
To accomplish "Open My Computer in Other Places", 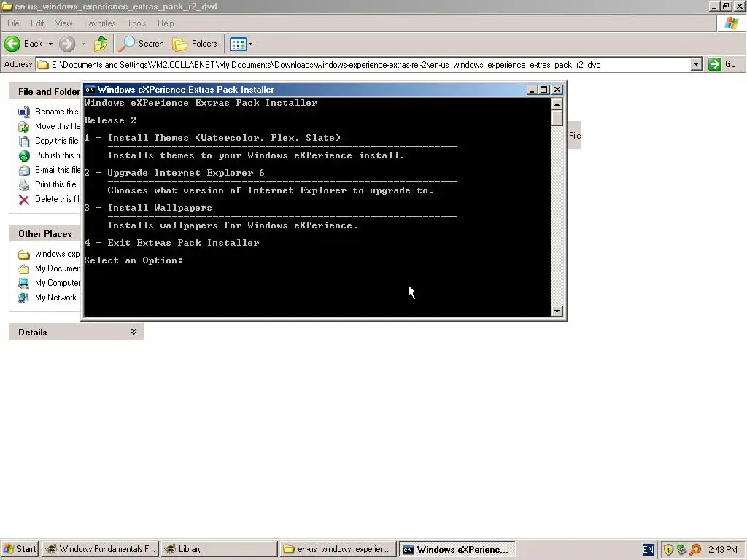I will pyautogui.click(x=58, y=283).
